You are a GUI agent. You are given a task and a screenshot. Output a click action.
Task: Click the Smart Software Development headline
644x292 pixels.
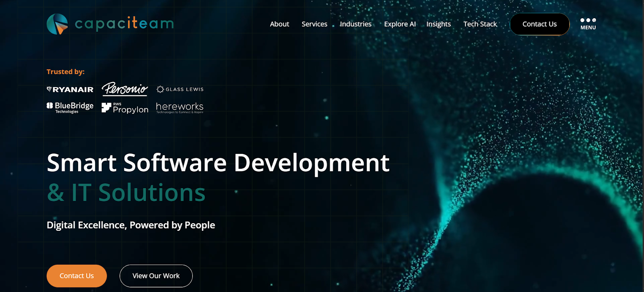click(x=218, y=163)
